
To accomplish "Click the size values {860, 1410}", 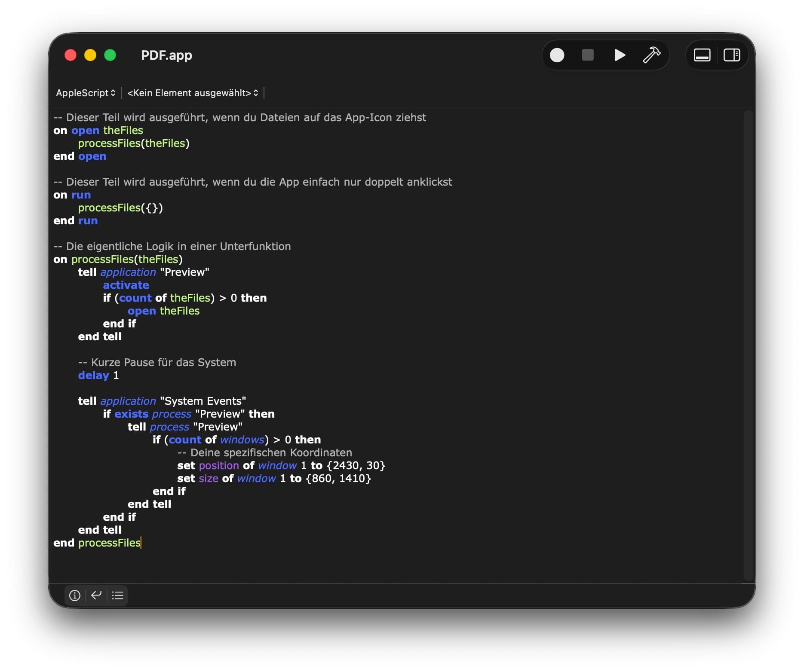I will point(338,478).
